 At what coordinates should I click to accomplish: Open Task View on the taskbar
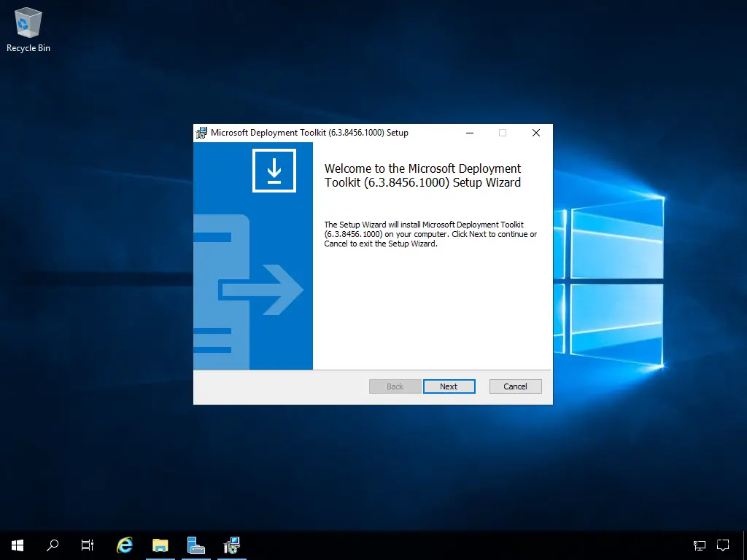coord(88,545)
